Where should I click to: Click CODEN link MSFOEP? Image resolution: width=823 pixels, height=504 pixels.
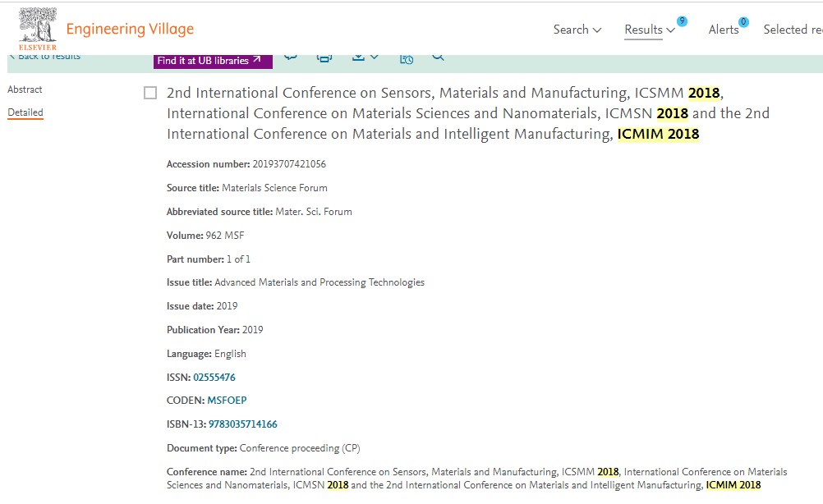coord(227,400)
